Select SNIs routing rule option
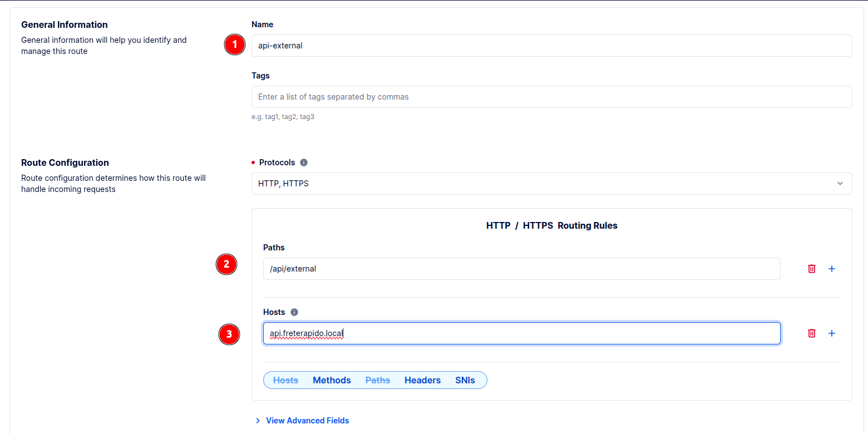 point(465,380)
